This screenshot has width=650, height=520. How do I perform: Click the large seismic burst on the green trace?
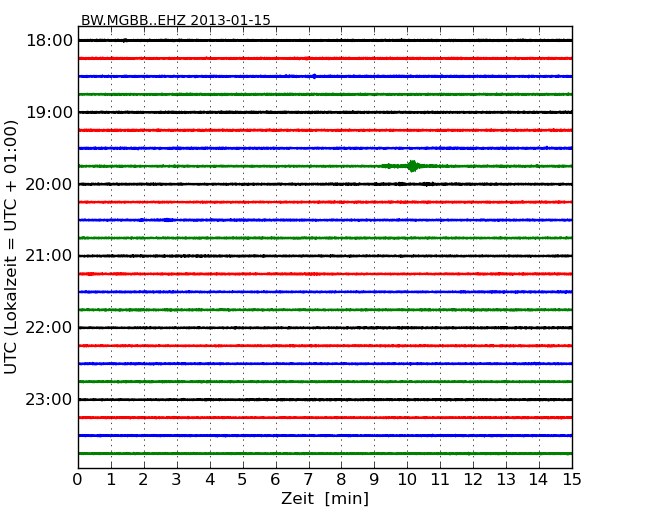pyautogui.click(x=412, y=166)
